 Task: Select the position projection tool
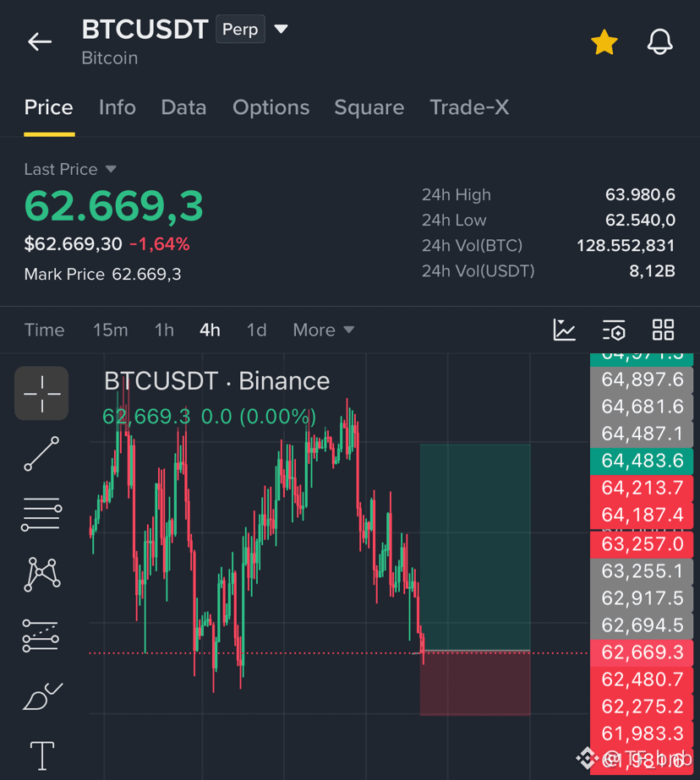coord(41,635)
